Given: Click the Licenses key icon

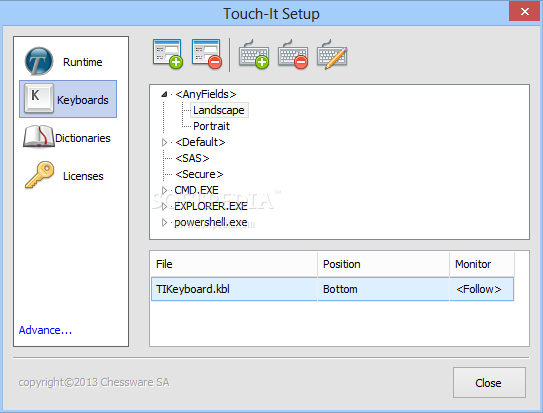Looking at the screenshot, I should coord(39,175).
